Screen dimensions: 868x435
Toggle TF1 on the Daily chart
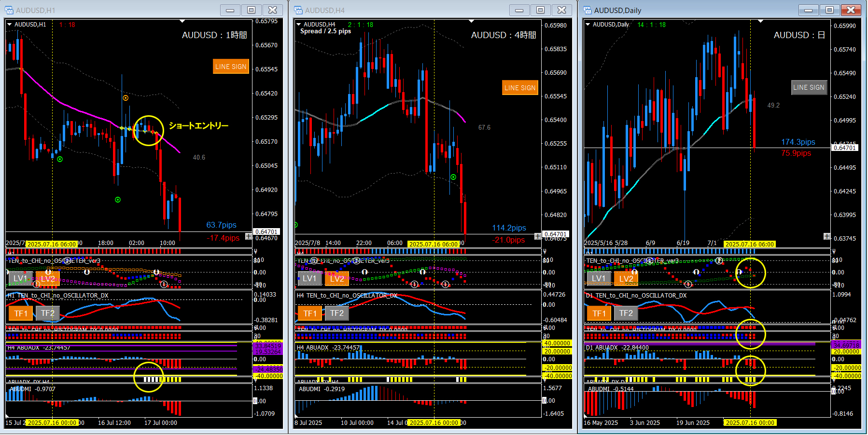(x=599, y=313)
